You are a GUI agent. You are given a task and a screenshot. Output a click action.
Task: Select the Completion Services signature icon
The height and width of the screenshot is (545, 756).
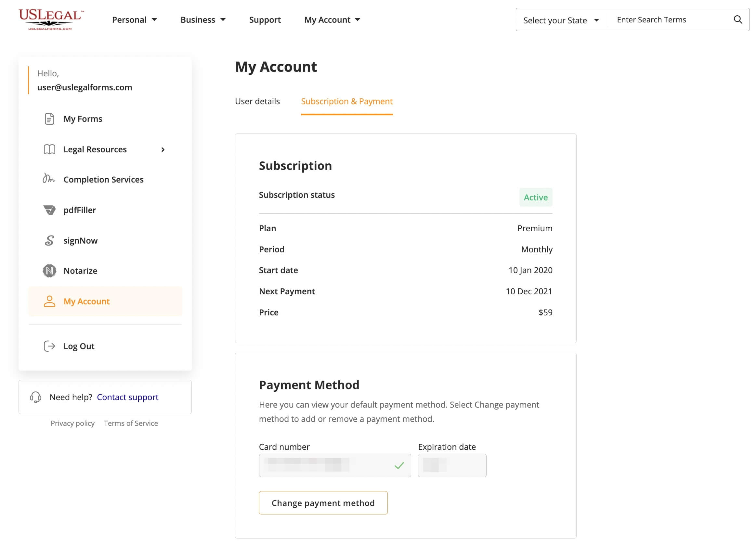(49, 179)
